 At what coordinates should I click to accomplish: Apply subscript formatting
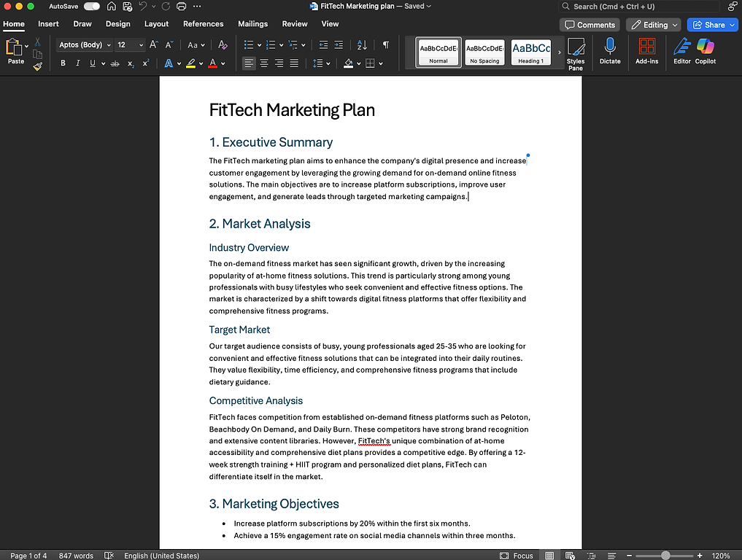pos(131,63)
